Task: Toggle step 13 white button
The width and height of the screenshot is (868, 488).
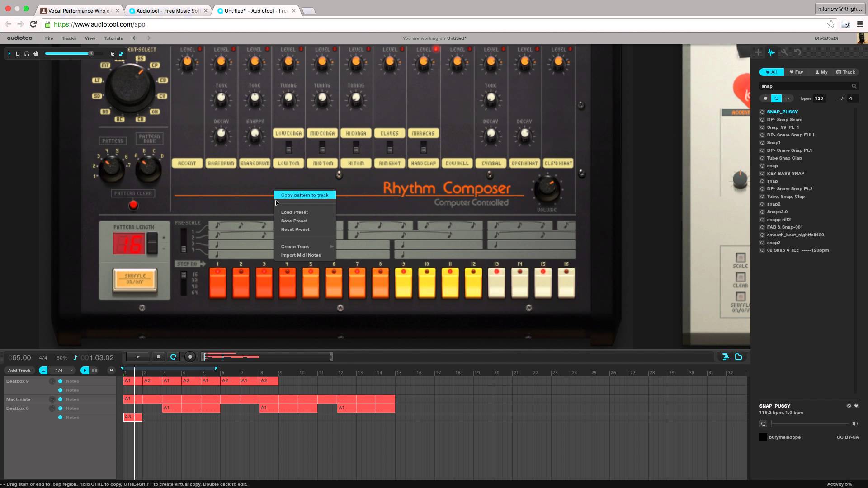Action: pyautogui.click(x=496, y=283)
